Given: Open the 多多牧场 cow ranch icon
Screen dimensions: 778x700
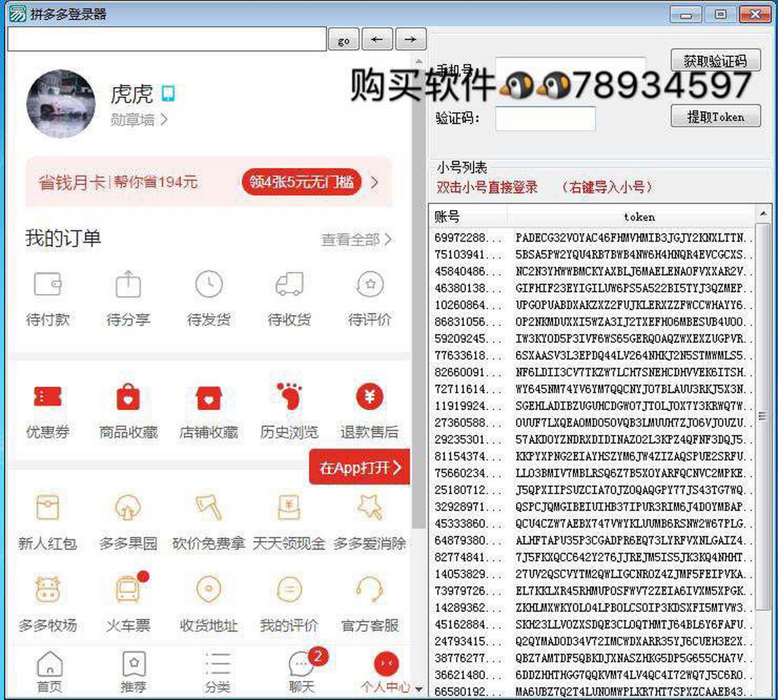Looking at the screenshot, I should (48, 590).
